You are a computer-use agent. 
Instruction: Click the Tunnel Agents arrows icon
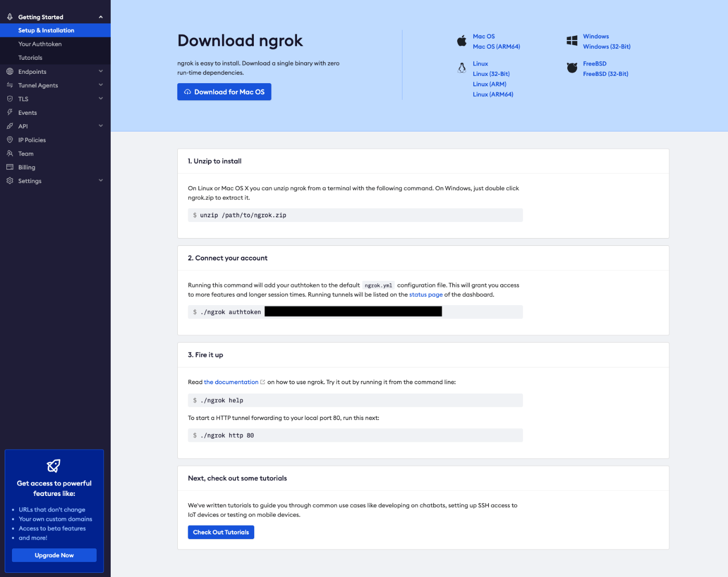coord(10,85)
